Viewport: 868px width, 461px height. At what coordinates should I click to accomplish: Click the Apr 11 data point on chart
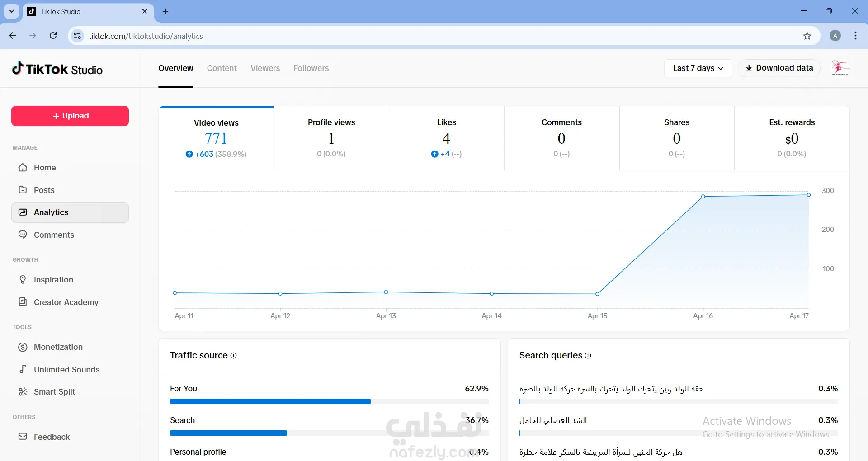point(175,293)
